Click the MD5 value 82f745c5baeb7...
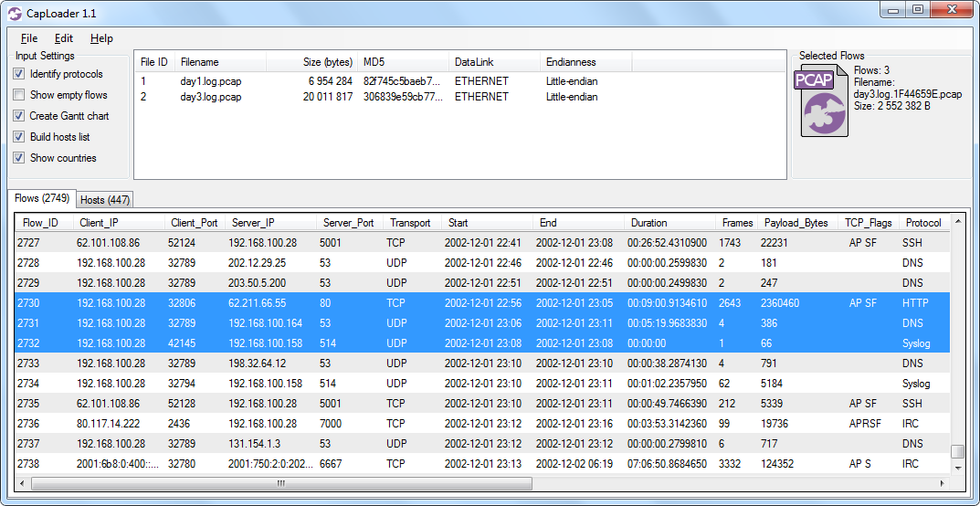 [403, 81]
